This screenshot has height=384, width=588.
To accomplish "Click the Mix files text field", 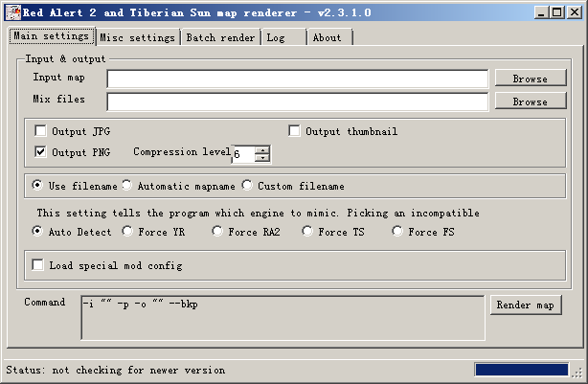I will pos(298,102).
